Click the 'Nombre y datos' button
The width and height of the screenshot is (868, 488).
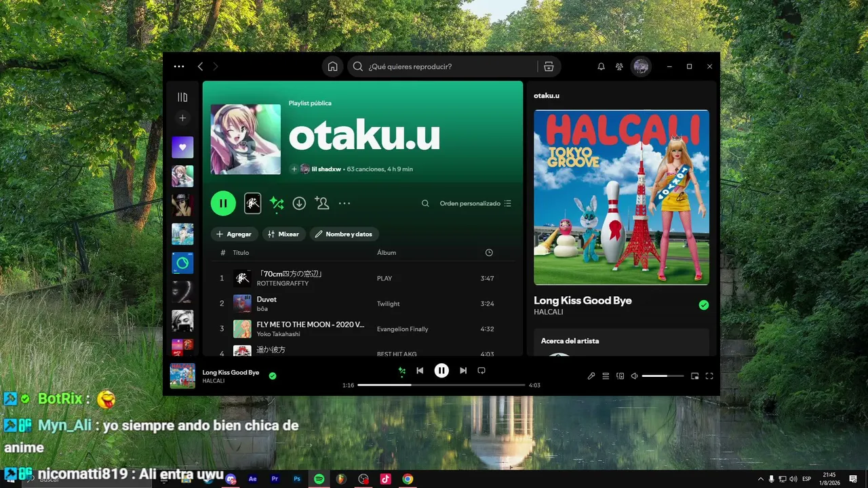point(344,234)
